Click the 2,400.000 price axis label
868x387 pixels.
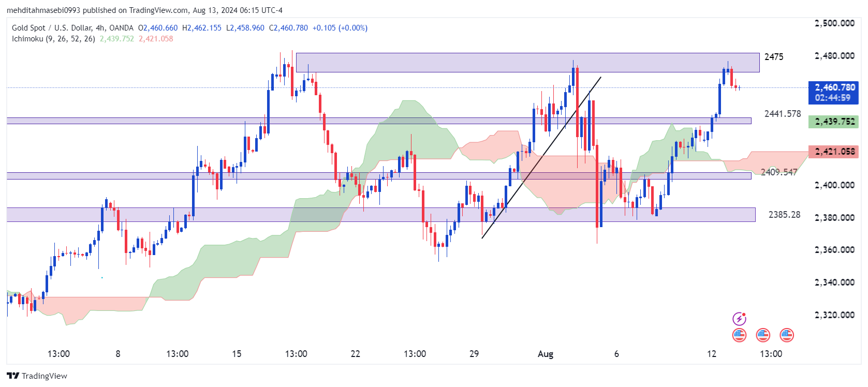(x=834, y=185)
